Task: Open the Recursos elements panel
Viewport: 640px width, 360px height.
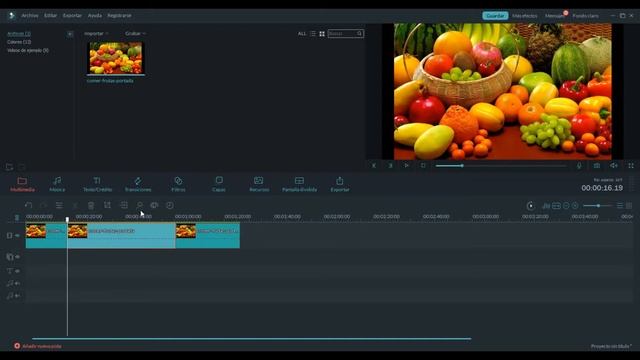Action: [x=259, y=184]
